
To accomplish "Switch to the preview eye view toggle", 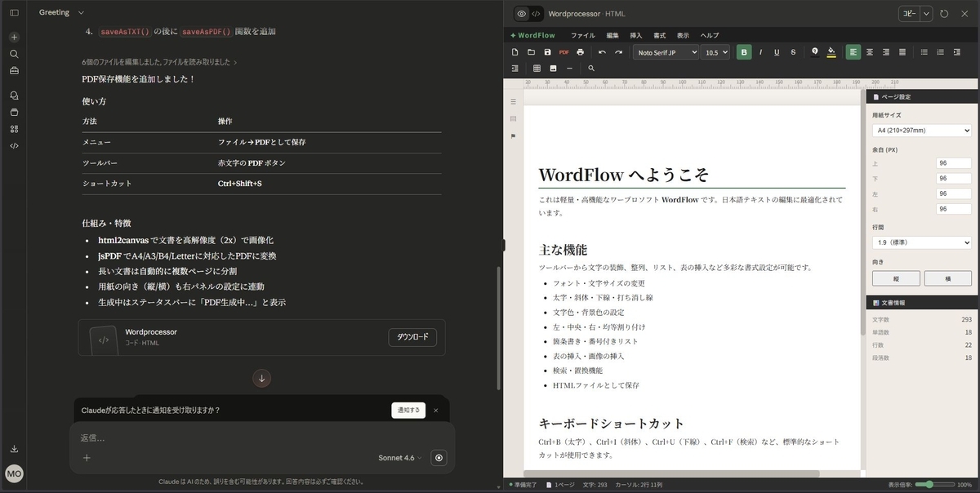I will click(521, 14).
